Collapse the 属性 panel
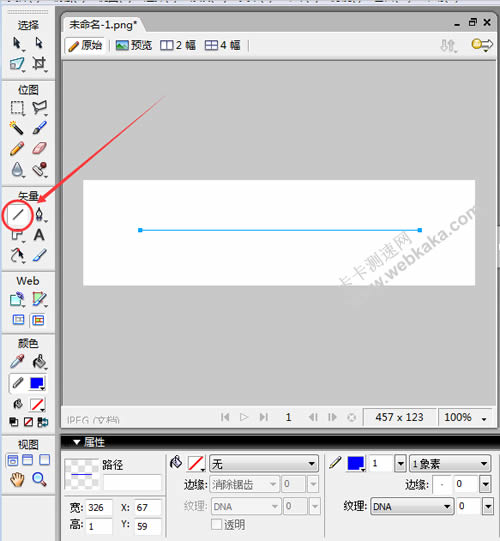 pyautogui.click(x=77, y=442)
